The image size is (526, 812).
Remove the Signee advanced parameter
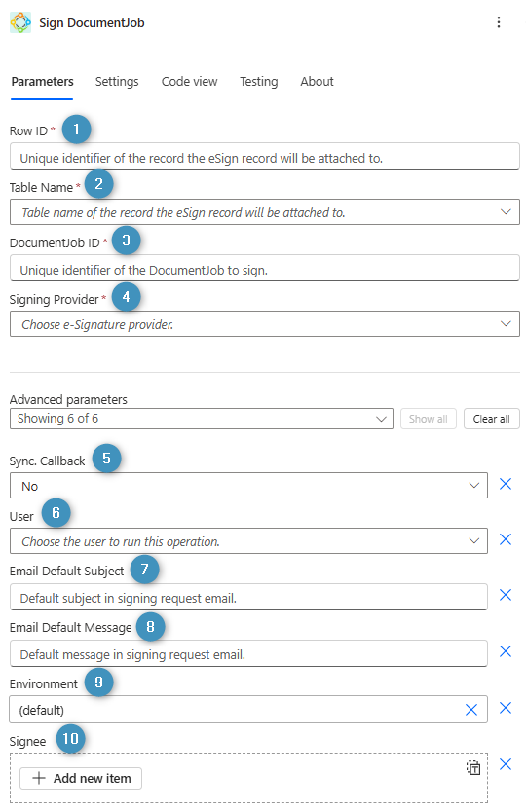pos(506,764)
